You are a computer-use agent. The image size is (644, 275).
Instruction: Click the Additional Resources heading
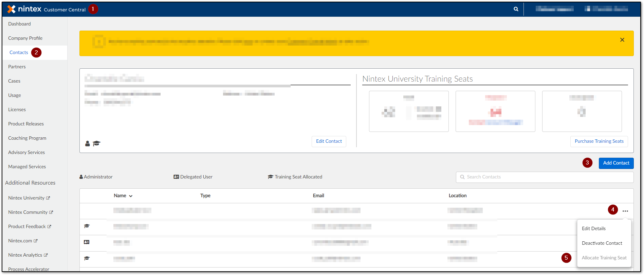(x=30, y=183)
